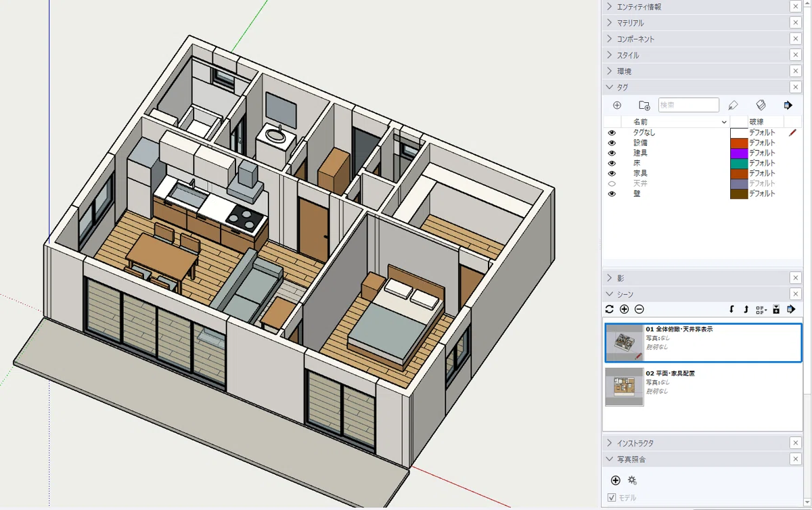Screen dimensions: 812x510
Task: Close the 写真照合 panel
Action: pyautogui.click(x=796, y=459)
